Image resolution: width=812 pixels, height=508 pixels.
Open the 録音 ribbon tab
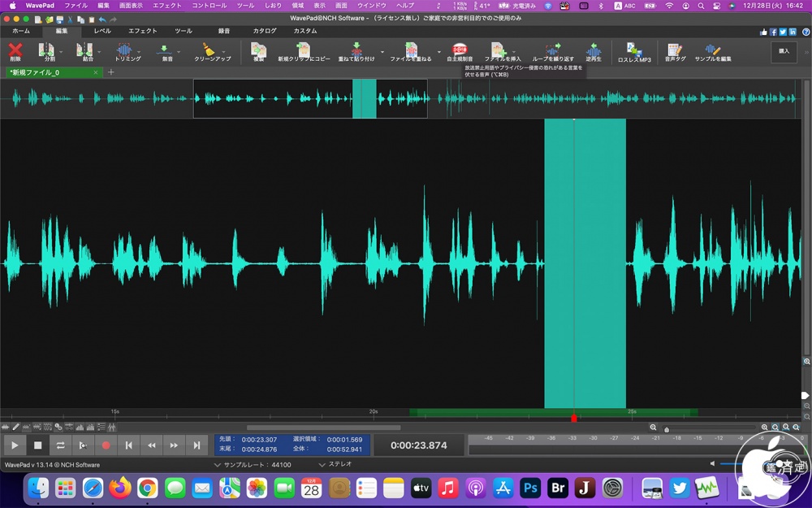point(224,31)
